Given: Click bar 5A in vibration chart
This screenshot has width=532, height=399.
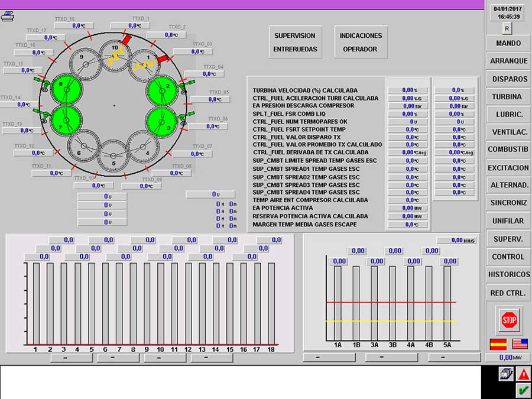Looking at the screenshot, I should (447, 303).
